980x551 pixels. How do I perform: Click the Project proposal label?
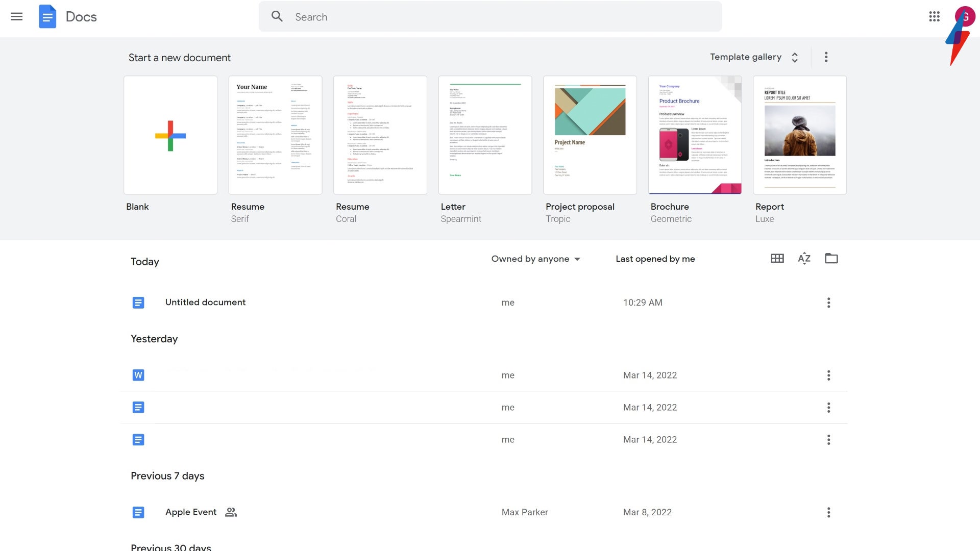pyautogui.click(x=580, y=207)
